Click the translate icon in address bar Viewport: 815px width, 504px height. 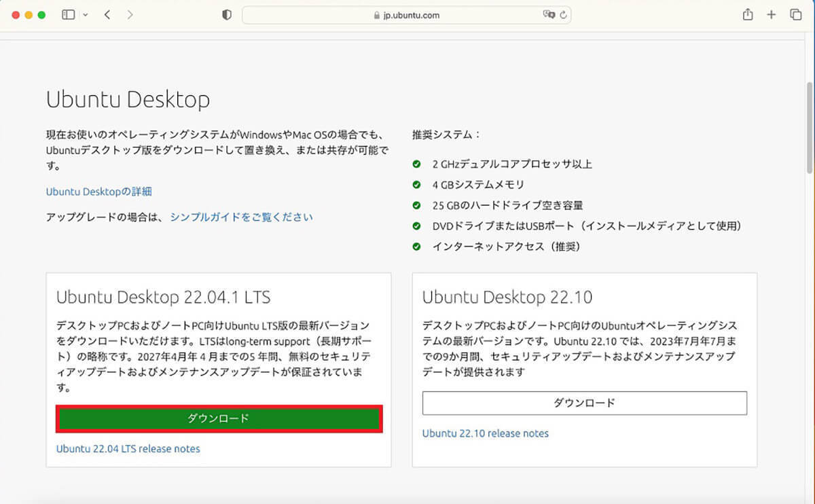[548, 15]
